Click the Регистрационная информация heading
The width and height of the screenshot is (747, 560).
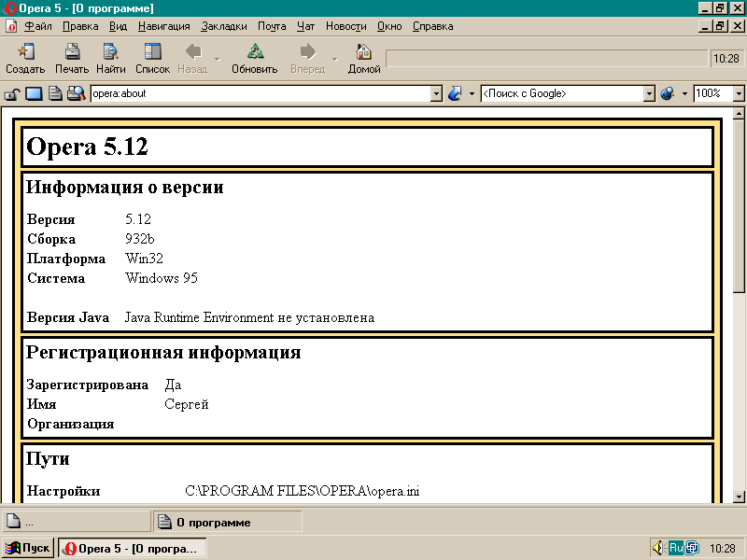click(163, 353)
